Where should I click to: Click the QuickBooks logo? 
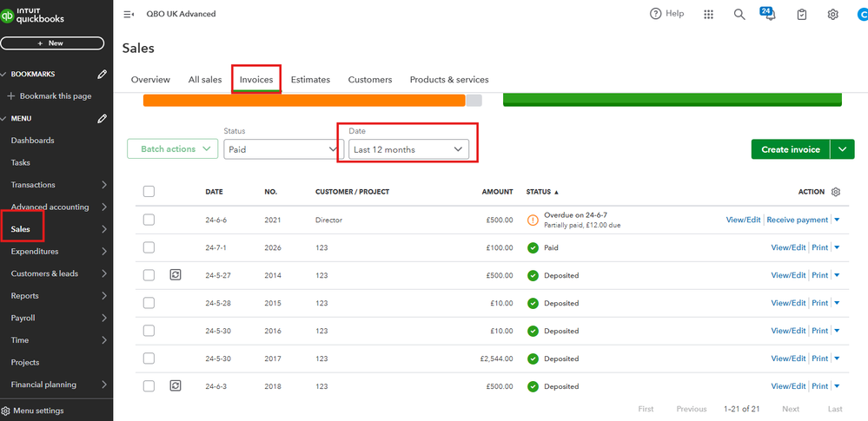click(33, 16)
